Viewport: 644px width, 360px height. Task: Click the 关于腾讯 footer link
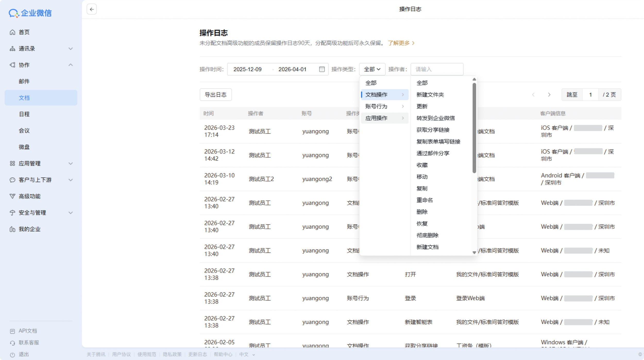(96, 355)
